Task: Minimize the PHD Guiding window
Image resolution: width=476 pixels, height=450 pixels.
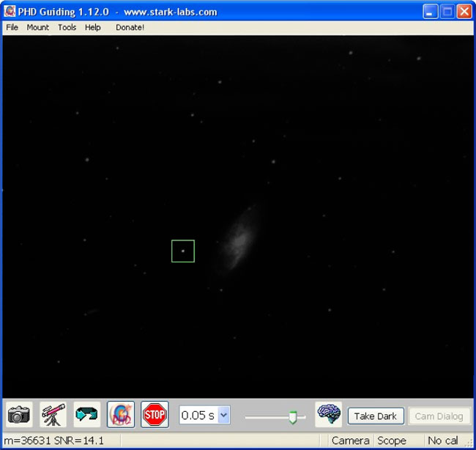Action: (430, 12)
